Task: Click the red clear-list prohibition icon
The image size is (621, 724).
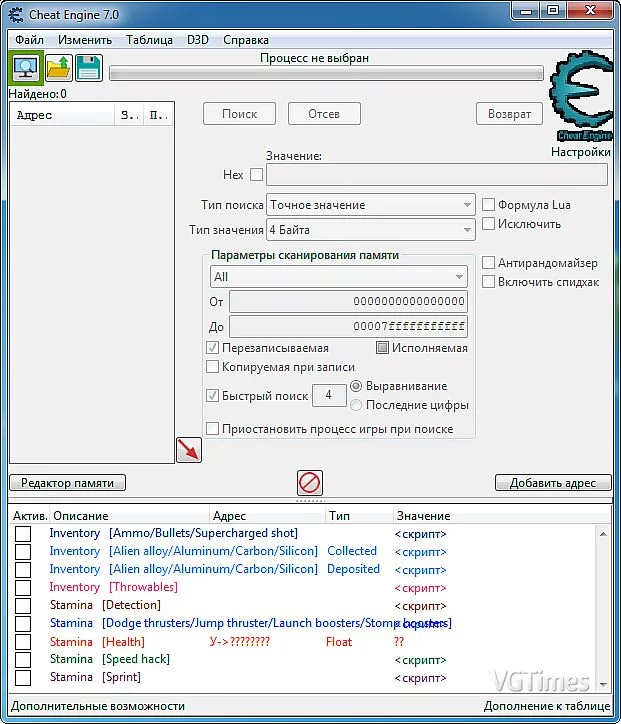Action: [x=309, y=483]
